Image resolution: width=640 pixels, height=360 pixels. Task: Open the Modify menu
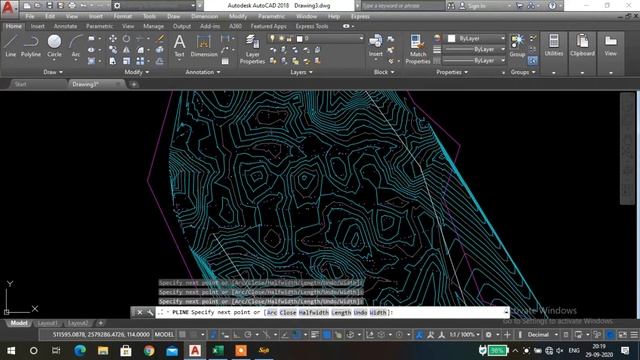point(238,16)
